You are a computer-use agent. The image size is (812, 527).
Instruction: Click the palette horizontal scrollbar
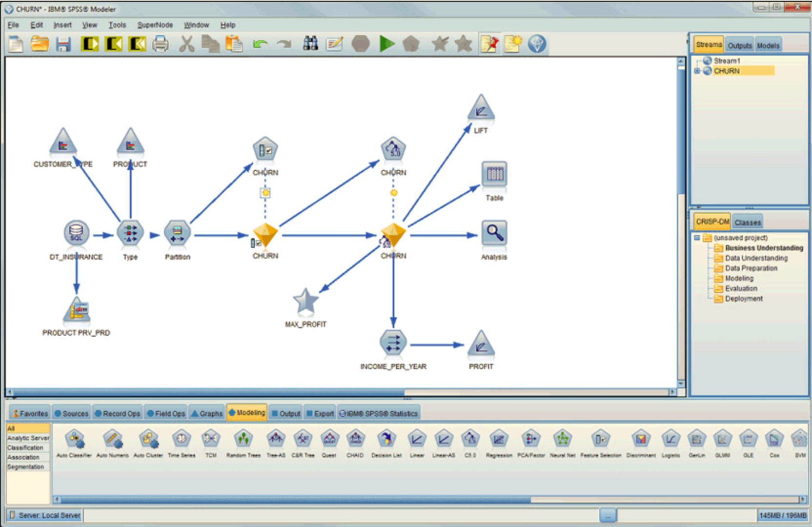tap(429, 499)
